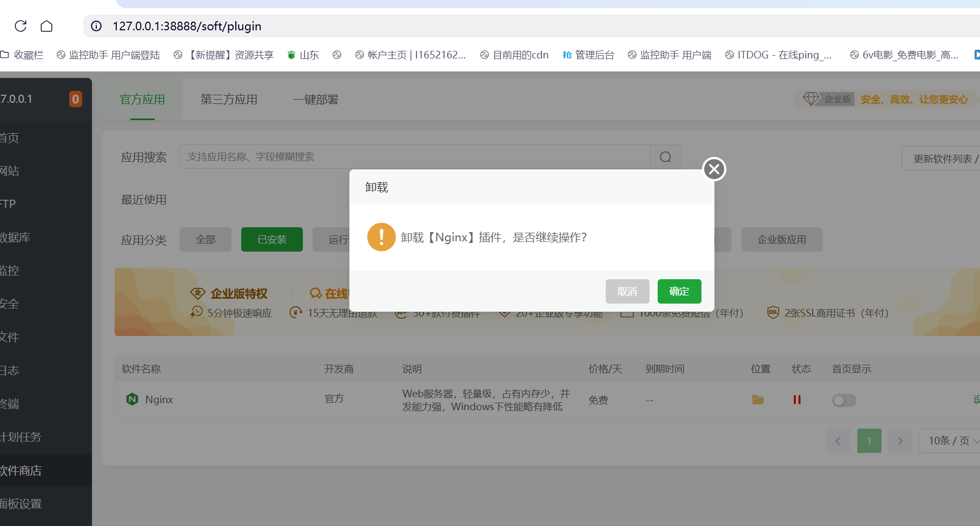980x526 pixels.
Task: Open 软件商店 in the sidebar
Action: click(45, 470)
